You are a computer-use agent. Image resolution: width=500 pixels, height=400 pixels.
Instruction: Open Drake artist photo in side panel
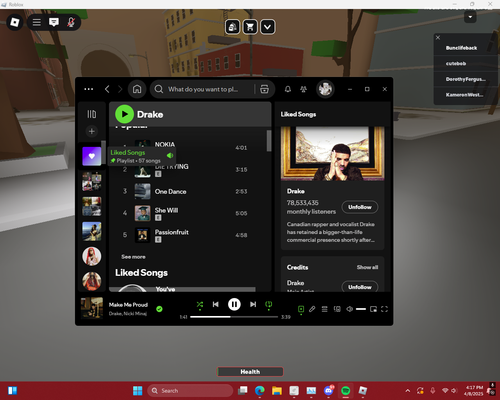[x=333, y=153]
